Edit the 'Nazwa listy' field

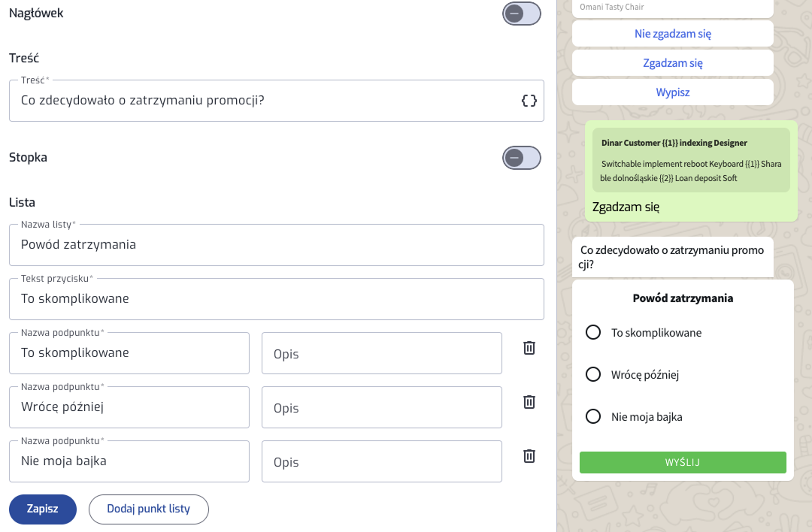pos(276,245)
